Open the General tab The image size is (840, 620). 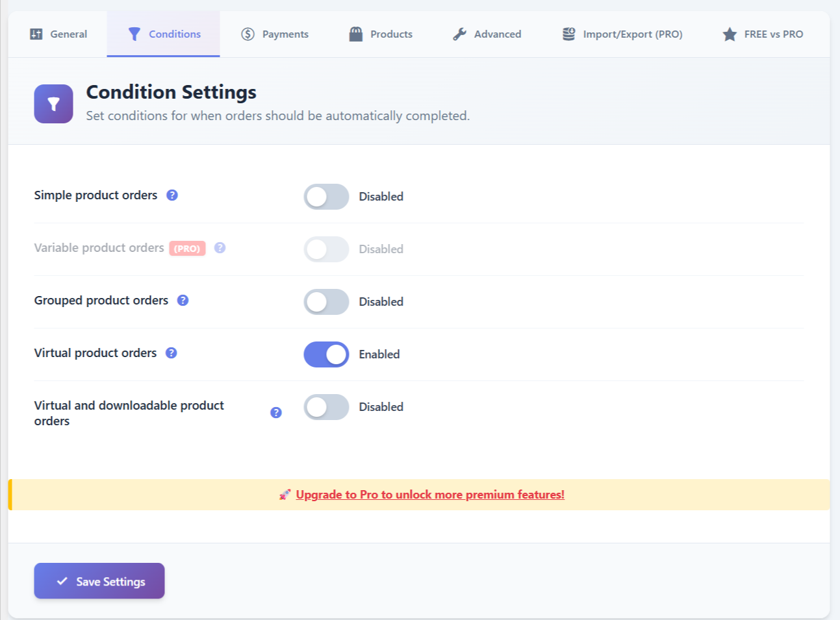click(x=58, y=34)
